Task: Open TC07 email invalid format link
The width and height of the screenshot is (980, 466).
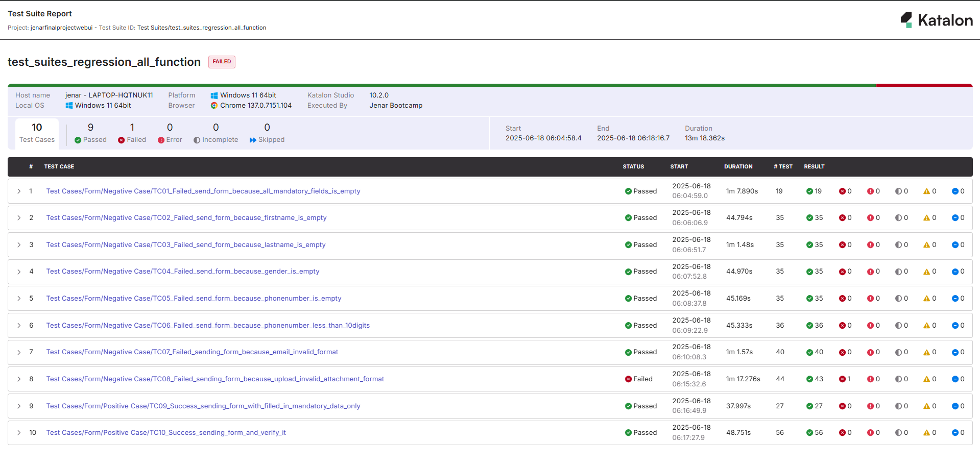Action: [x=192, y=352]
